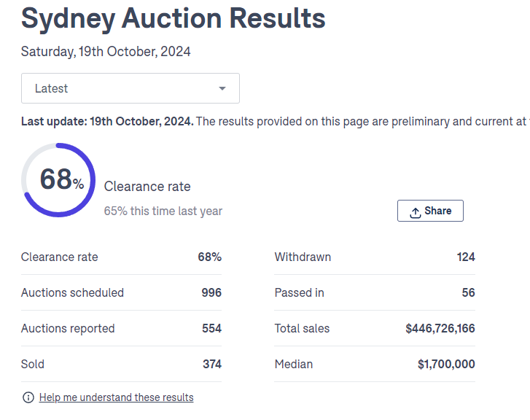The image size is (530, 420).
Task: Click the 65% this time last year text
Action: point(163,211)
